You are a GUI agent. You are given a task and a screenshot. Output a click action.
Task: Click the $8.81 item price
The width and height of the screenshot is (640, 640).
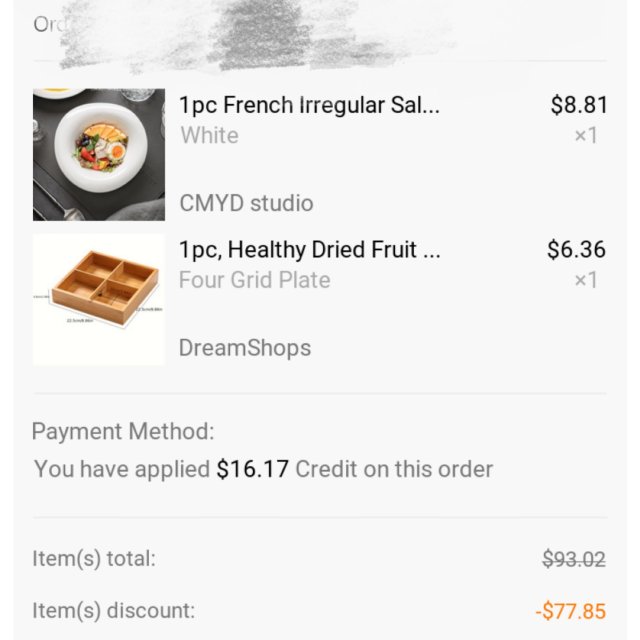pyautogui.click(x=579, y=105)
